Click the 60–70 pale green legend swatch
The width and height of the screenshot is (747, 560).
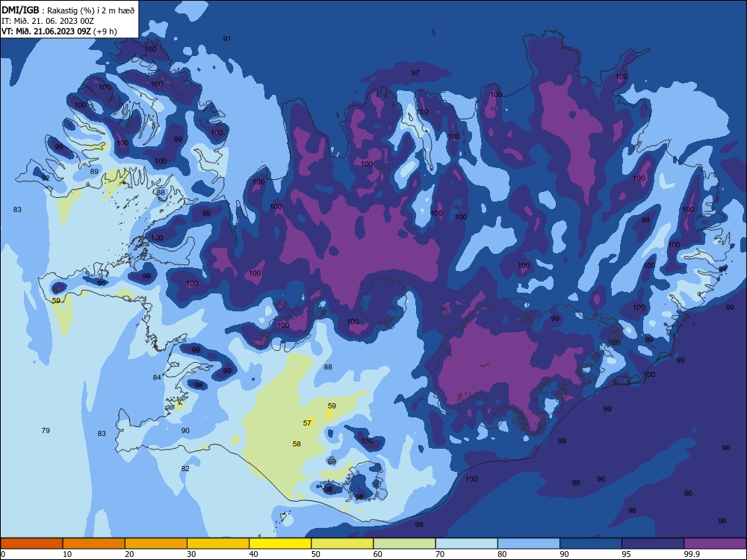(x=404, y=544)
